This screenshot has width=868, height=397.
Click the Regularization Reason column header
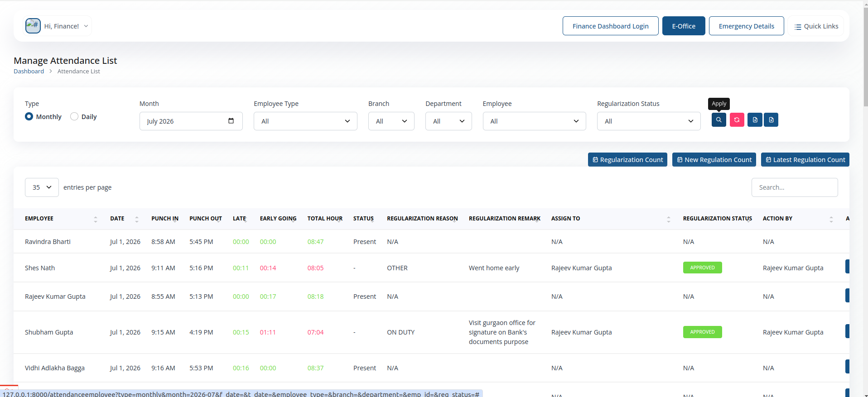tap(422, 219)
